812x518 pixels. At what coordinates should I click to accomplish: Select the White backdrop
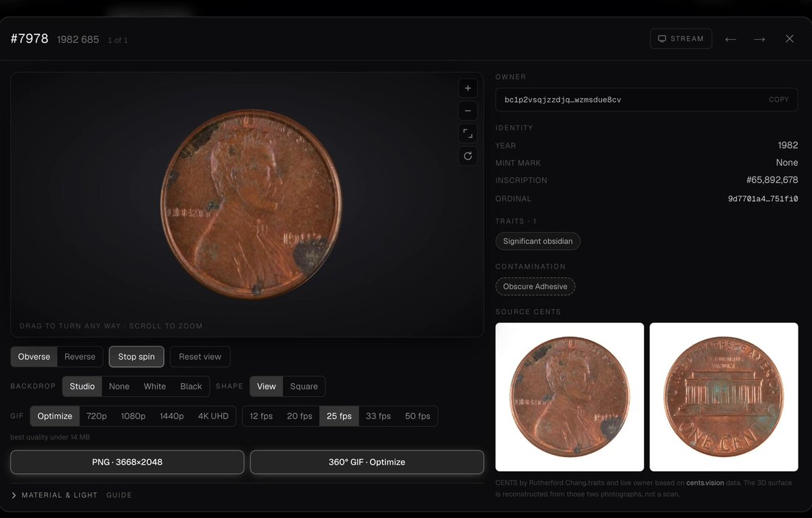pyautogui.click(x=155, y=386)
